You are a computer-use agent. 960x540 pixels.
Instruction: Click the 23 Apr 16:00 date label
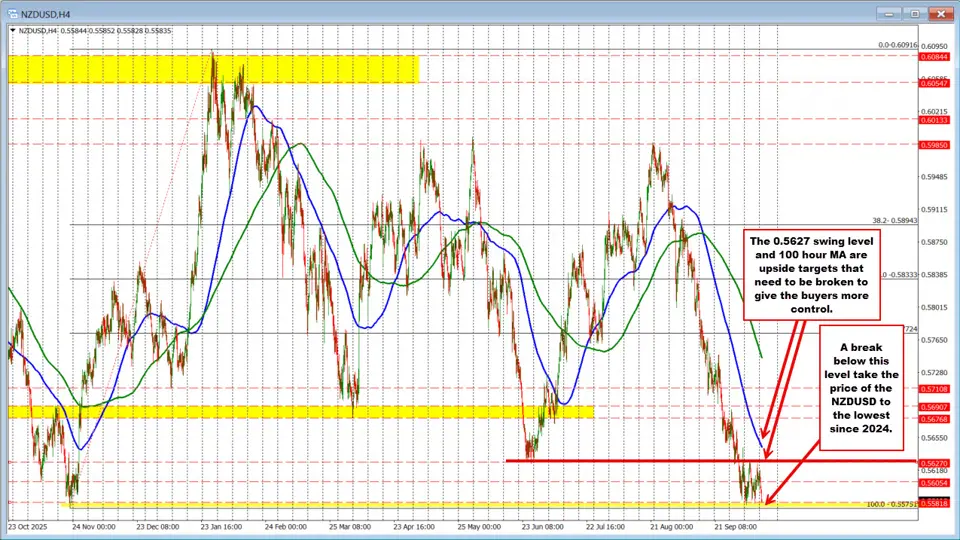click(x=414, y=527)
